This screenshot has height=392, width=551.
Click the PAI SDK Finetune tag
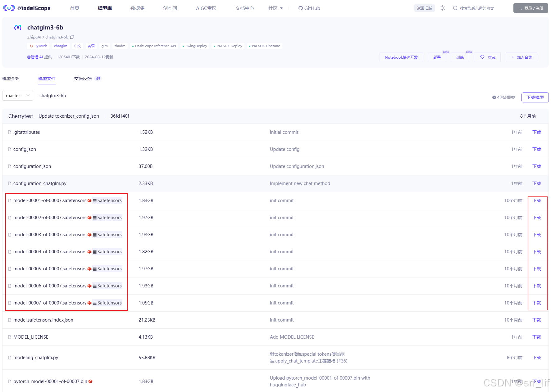click(264, 46)
